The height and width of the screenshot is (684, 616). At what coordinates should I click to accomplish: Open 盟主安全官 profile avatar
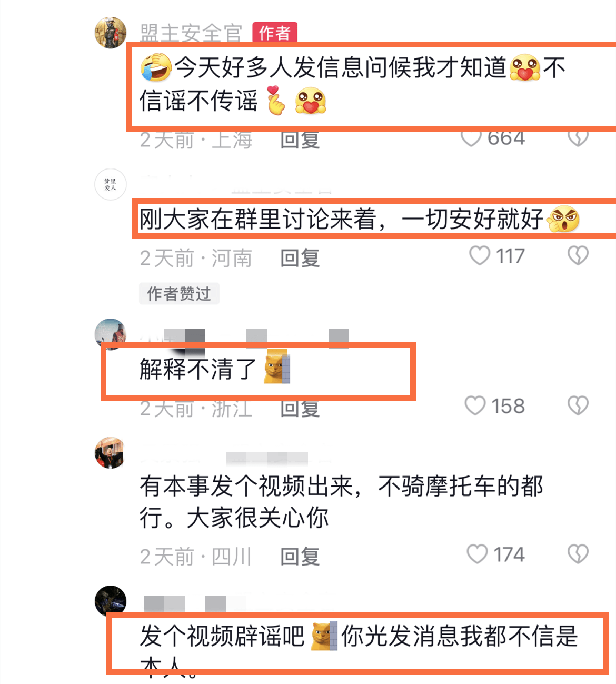(111, 33)
